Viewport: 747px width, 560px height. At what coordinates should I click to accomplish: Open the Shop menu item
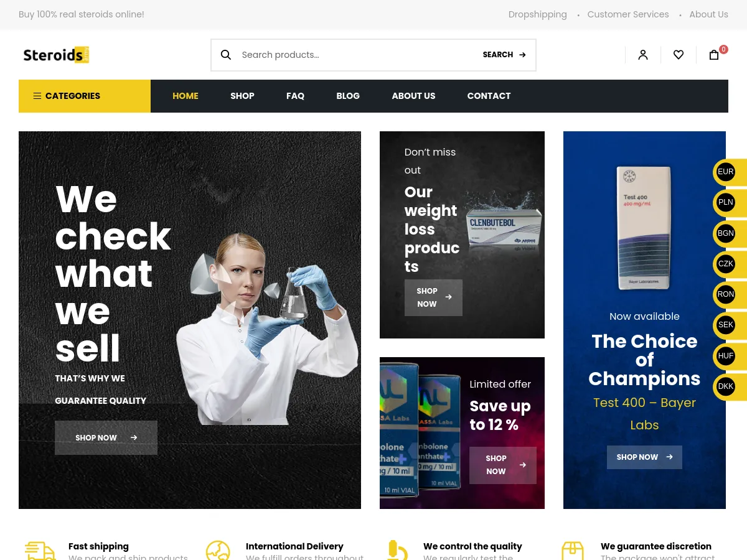pos(242,96)
